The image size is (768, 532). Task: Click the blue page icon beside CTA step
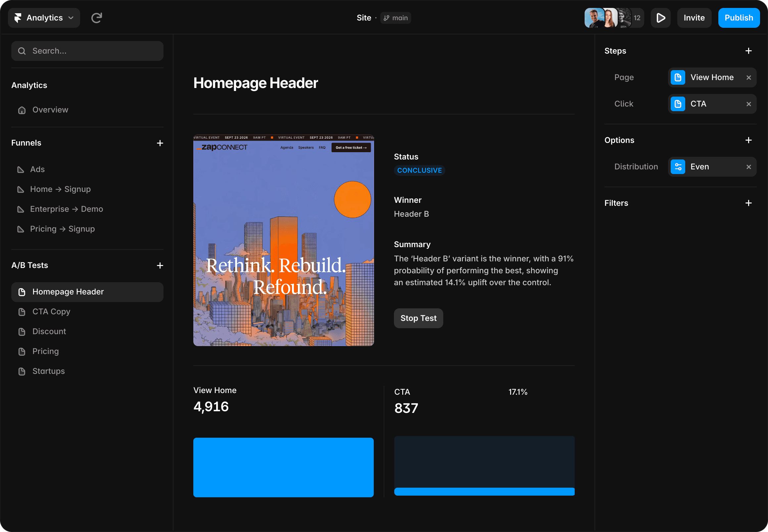pyautogui.click(x=678, y=104)
